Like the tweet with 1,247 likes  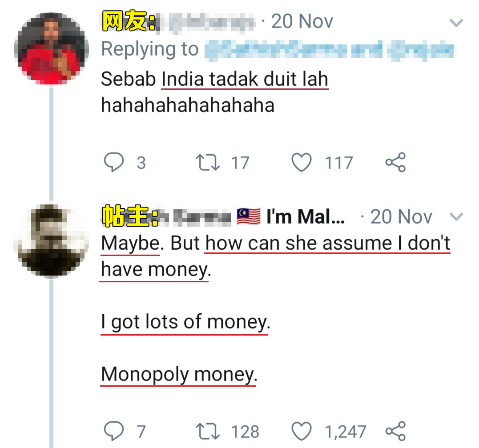tap(302, 431)
